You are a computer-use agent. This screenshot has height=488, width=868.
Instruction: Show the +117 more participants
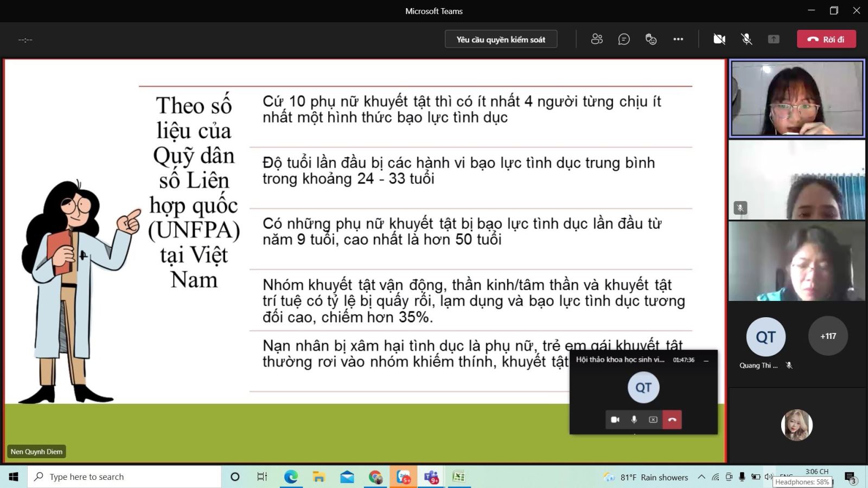tap(828, 336)
